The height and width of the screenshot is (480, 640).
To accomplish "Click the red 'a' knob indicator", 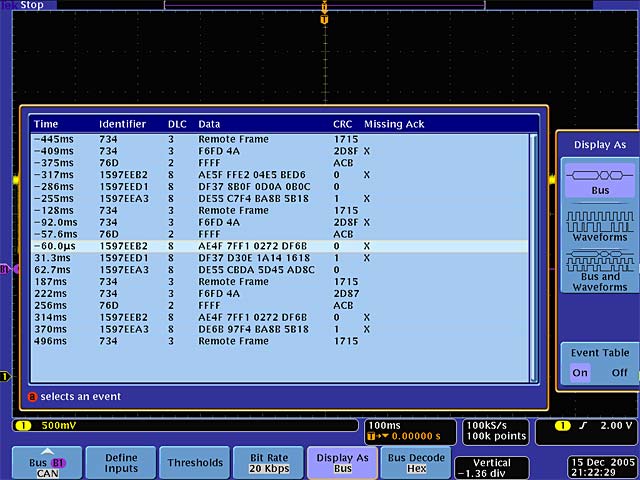I will [x=32, y=397].
